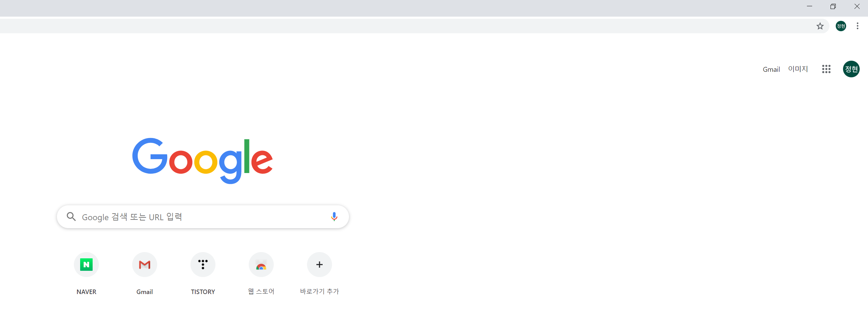This screenshot has height=319, width=868.
Task: Click the magnifier icon in the search box
Action: (71, 217)
